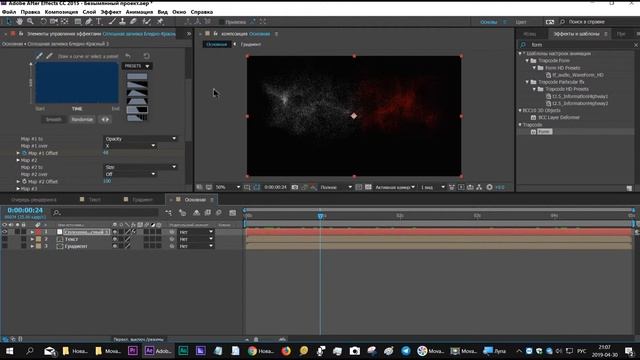
Task: Toggle the Привязка snapping checkbox
Action: tap(222, 22)
